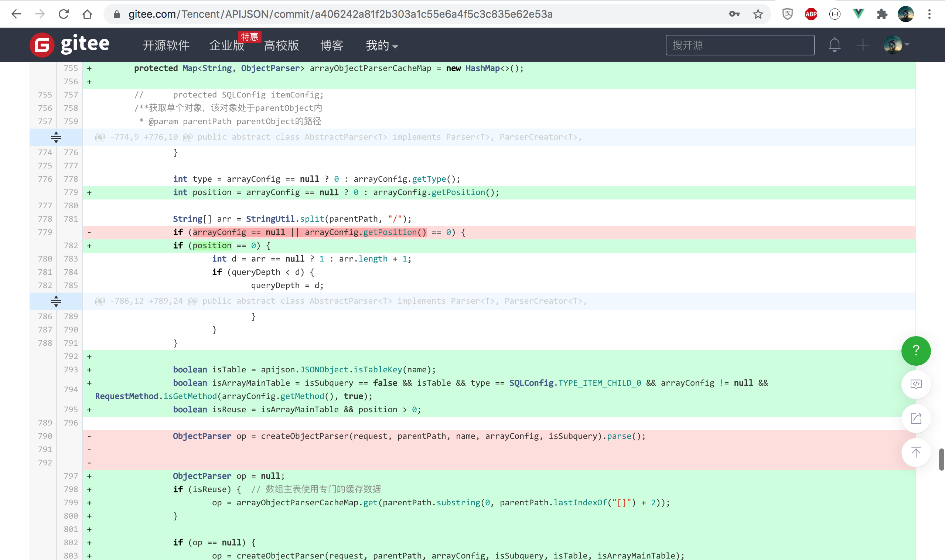Expand hidden lines above line 786
Image resolution: width=945 pixels, height=560 pixels.
click(x=56, y=301)
